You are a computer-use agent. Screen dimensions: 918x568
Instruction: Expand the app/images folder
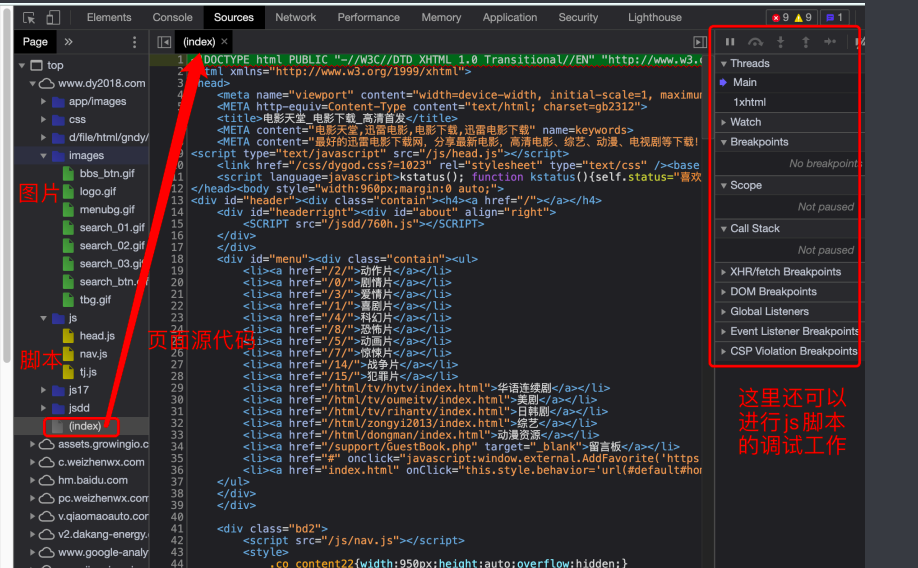click(x=43, y=101)
